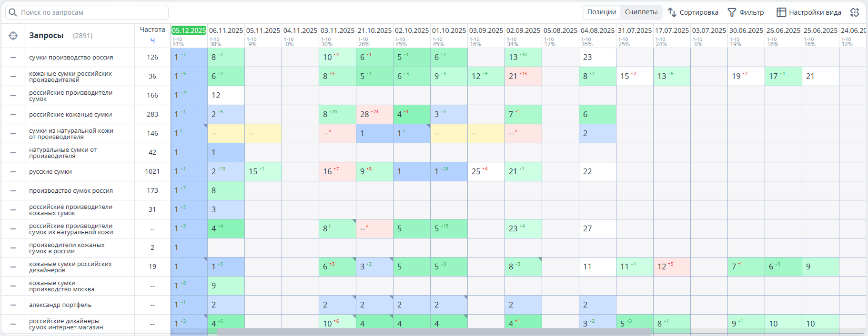
Task: Open query 'российские кожаные сумки'
Action: click(x=71, y=115)
